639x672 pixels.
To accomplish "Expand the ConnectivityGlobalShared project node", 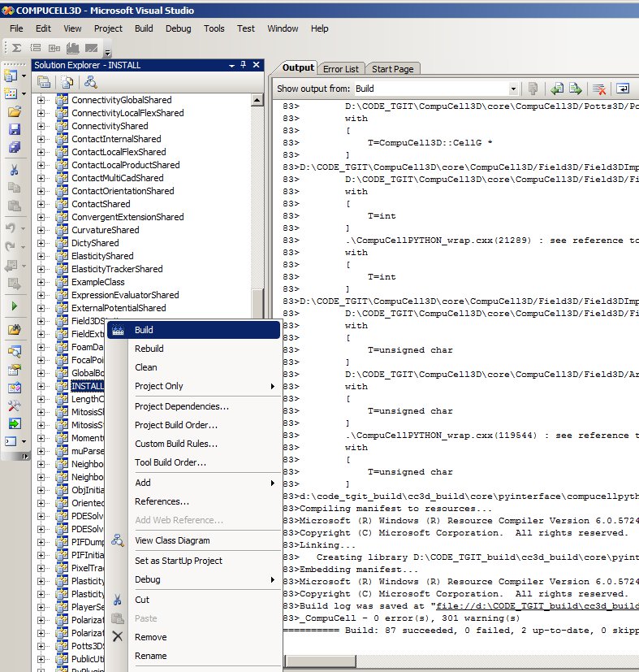I will tap(41, 100).
